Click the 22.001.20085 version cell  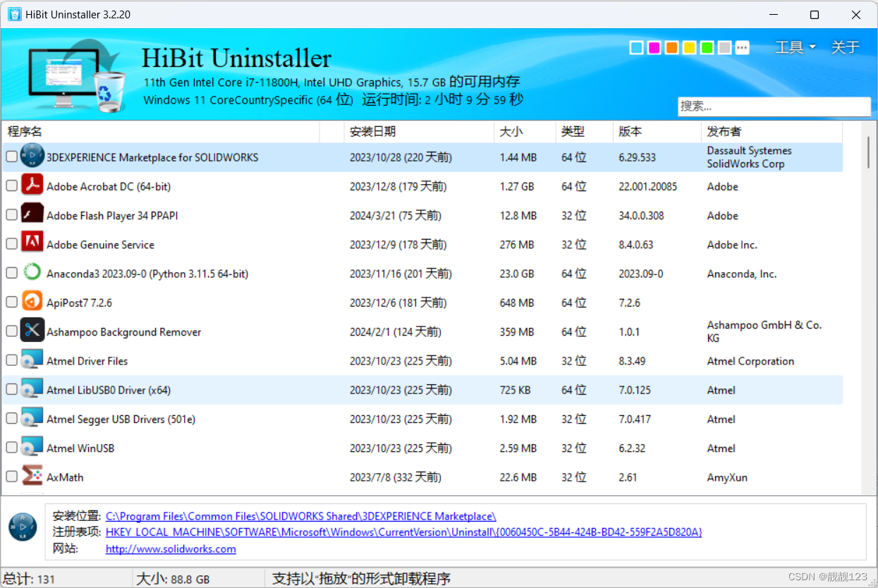click(648, 186)
